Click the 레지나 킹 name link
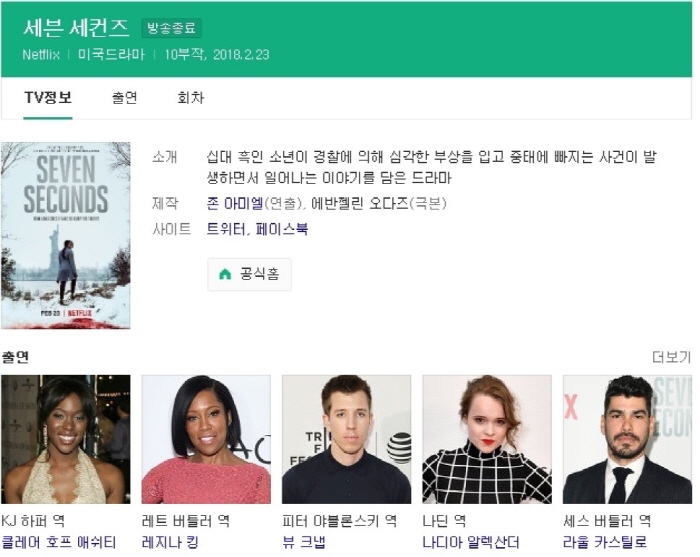 170,542
